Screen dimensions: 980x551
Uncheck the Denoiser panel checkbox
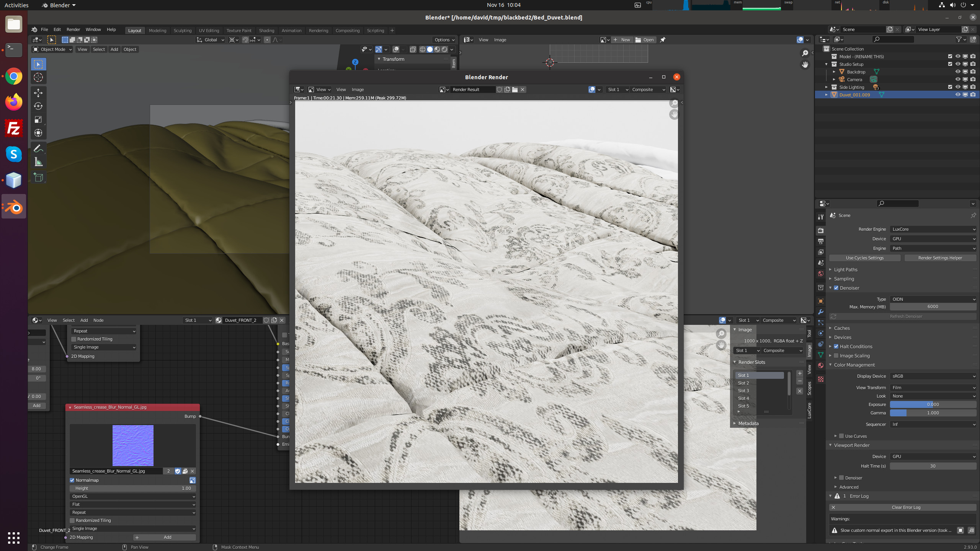click(x=836, y=288)
